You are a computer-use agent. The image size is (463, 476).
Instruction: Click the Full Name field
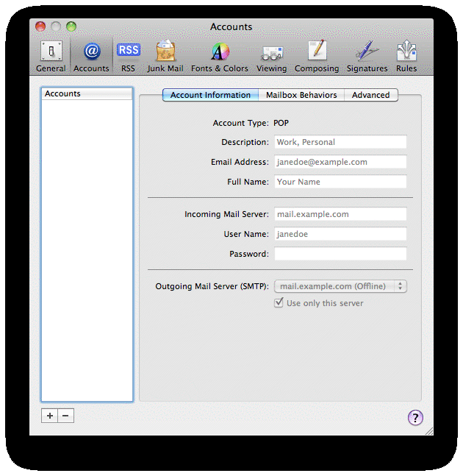tap(340, 182)
